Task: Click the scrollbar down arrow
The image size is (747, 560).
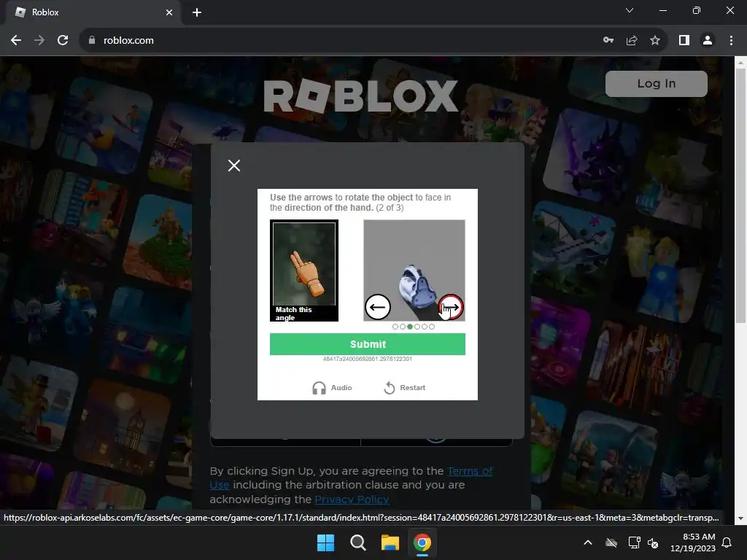Action: pos(740,518)
